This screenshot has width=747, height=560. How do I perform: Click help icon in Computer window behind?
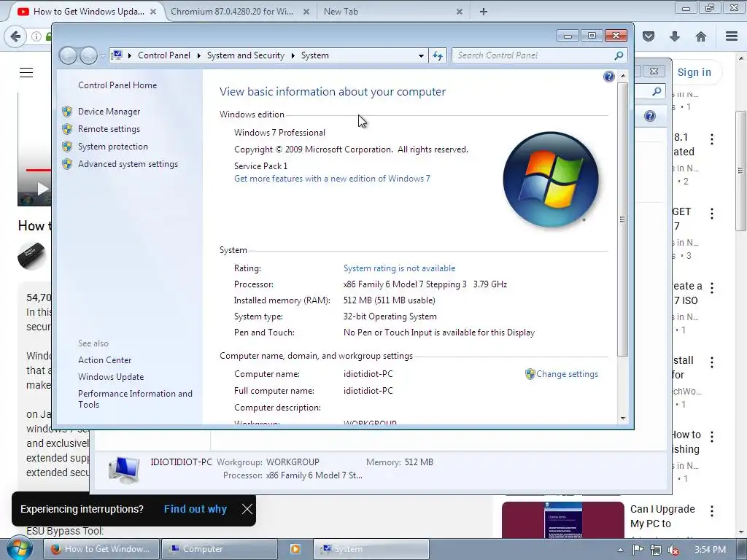pos(650,116)
